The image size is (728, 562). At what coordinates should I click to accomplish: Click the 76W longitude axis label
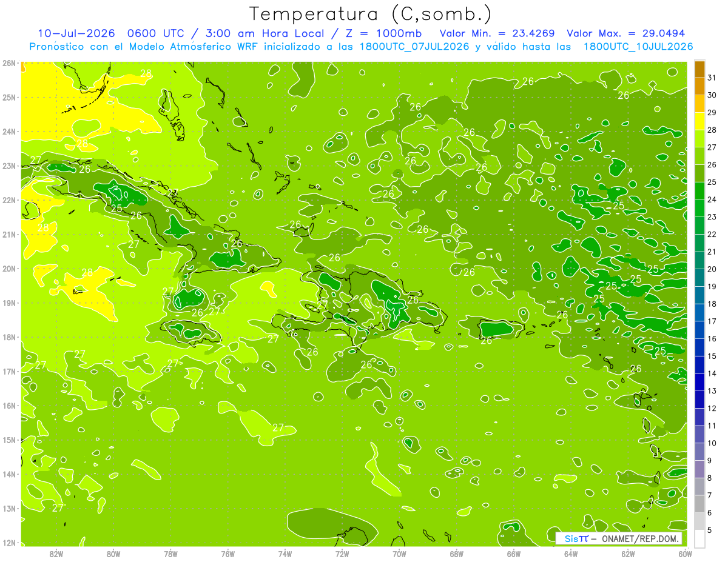pos(228,554)
